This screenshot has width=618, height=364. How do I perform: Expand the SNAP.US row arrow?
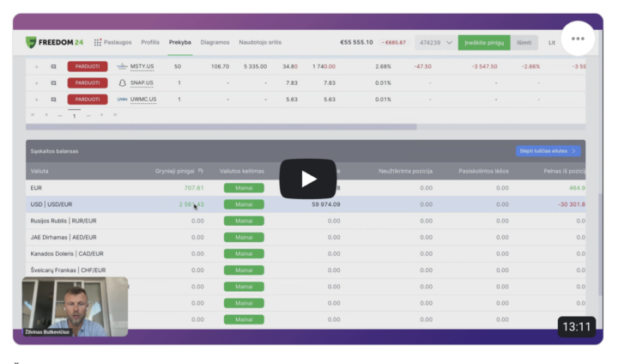pyautogui.click(x=37, y=83)
